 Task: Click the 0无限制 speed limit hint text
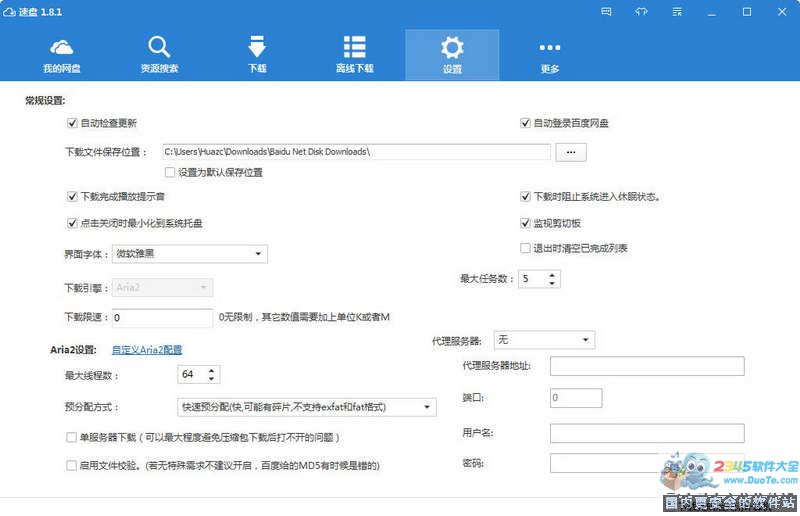tap(304, 317)
